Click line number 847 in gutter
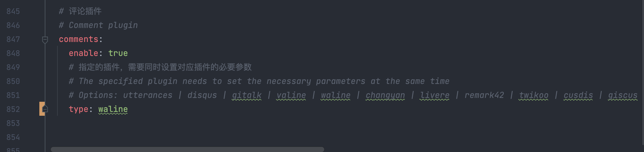 tap(13, 39)
